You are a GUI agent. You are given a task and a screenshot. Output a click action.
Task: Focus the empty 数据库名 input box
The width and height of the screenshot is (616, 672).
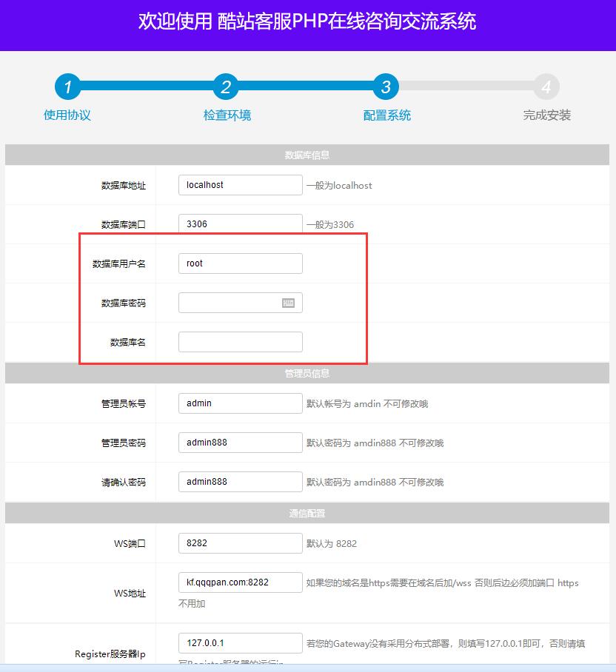(x=240, y=342)
